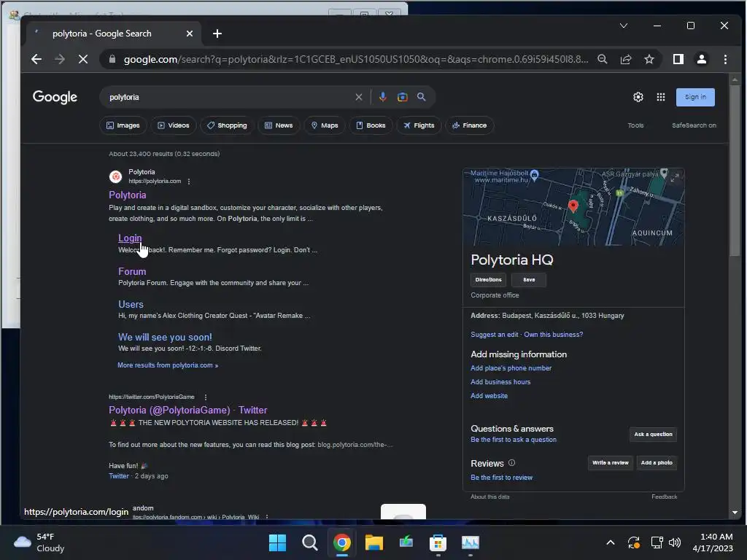Viewport: 747px width, 560px height.
Task: Click the Polytoria HQ map thumbnail
Action: [x=573, y=207]
